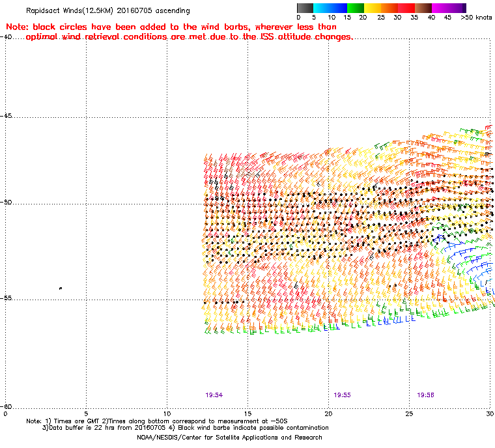Click the "5" longitude axis label at the bottom
The width and height of the screenshot is (495, 448).
click(86, 413)
